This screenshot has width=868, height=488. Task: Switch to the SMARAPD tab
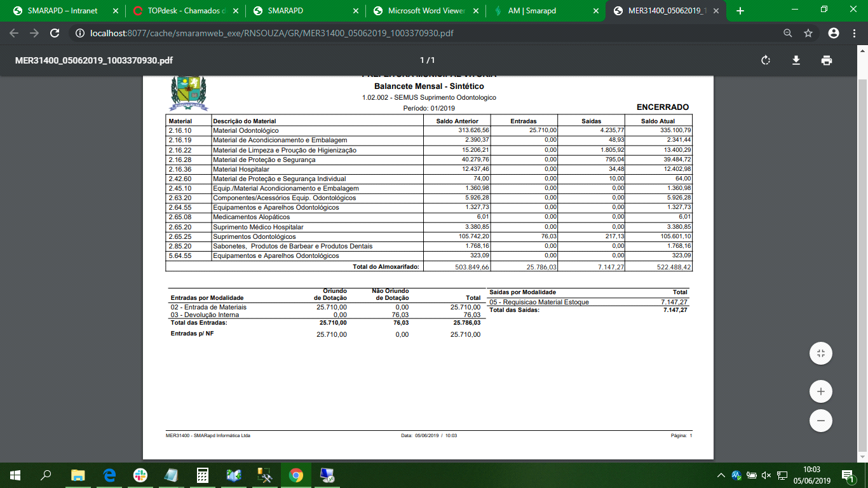pyautogui.click(x=305, y=11)
